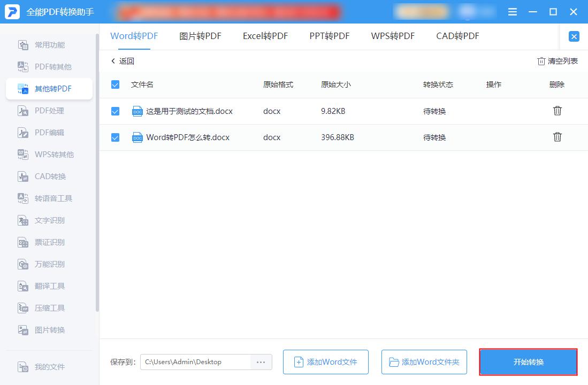This screenshot has width=588, height=385.
Task: Open the hamburger menu in the title bar
Action: click(512, 11)
